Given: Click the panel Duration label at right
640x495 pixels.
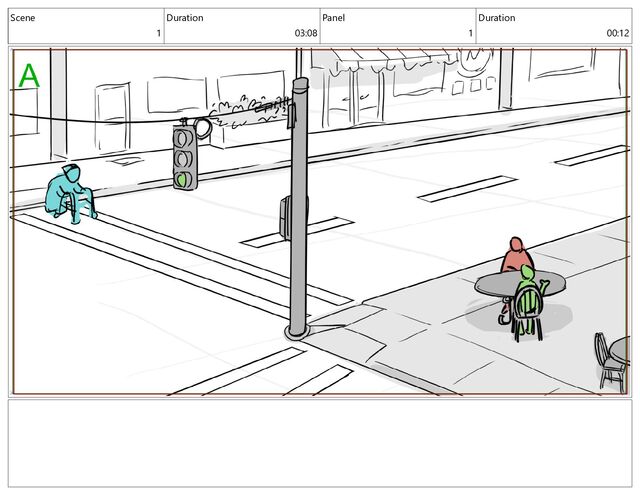Looking at the screenshot, I should (496, 18).
